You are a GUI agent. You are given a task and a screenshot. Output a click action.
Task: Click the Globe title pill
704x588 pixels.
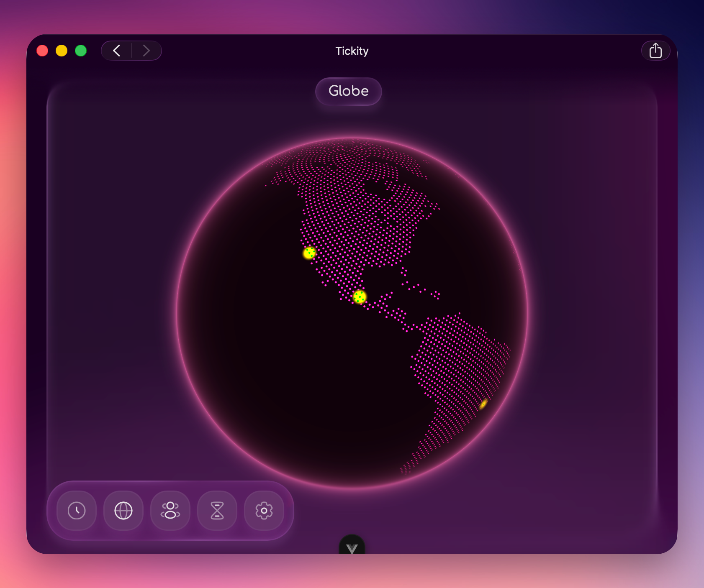349,91
